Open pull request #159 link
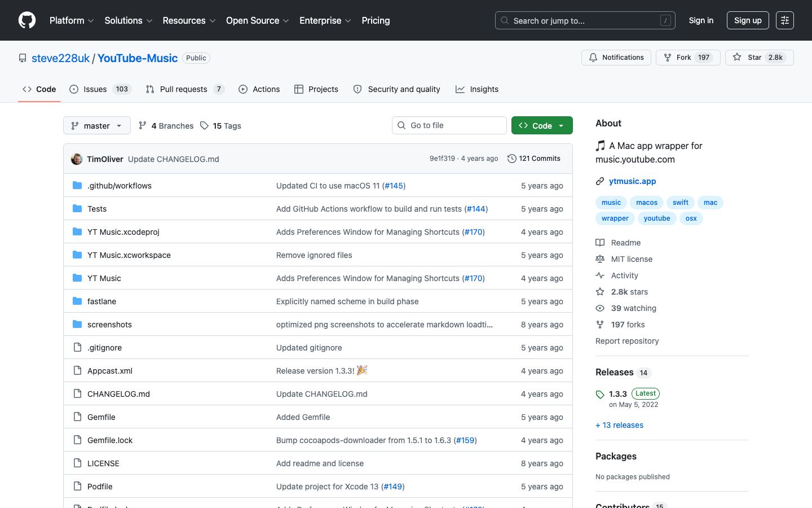This screenshot has width=812, height=508. point(465,440)
